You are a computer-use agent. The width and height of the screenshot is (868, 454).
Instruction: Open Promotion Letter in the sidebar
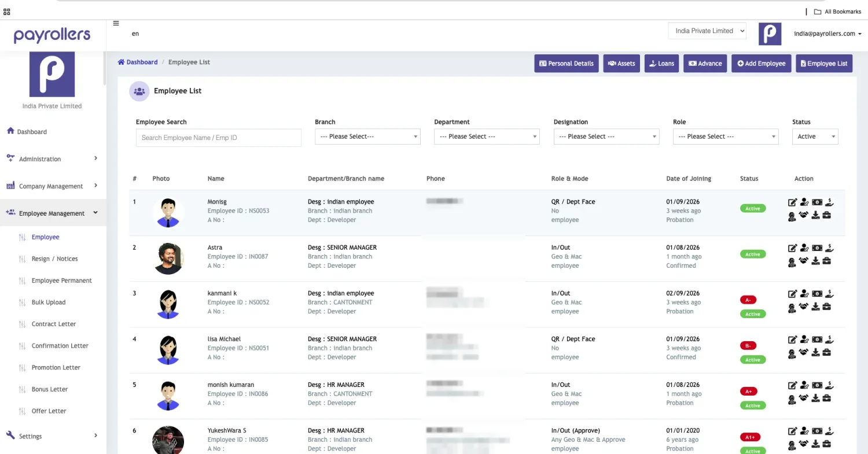[x=56, y=367]
